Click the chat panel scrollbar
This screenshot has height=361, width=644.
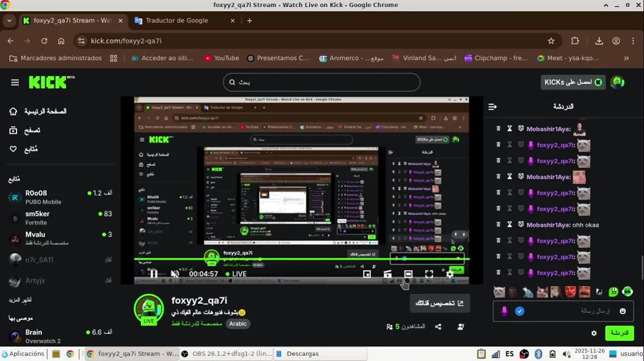[641, 268]
